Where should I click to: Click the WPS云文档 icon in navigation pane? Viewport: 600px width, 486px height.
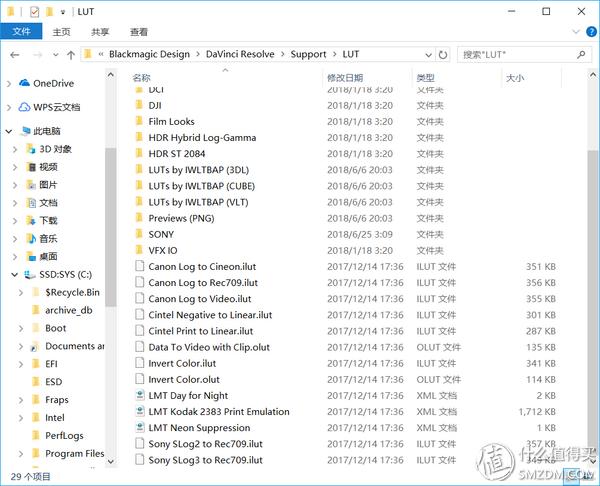point(24,107)
